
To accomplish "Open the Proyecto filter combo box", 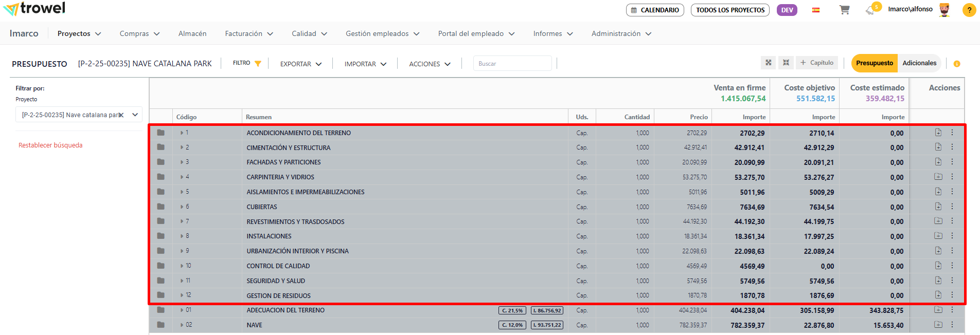I will (79, 115).
